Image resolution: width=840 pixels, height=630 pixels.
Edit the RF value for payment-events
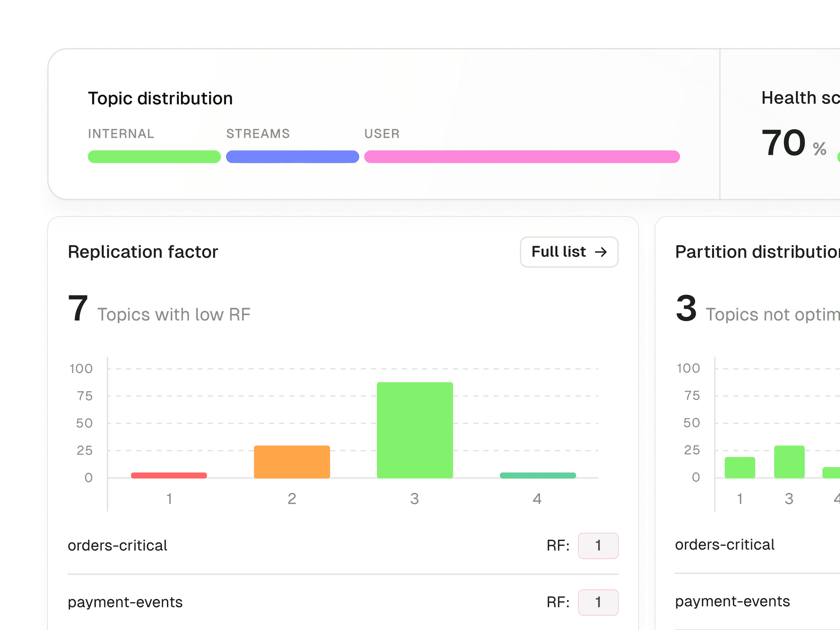(x=598, y=602)
